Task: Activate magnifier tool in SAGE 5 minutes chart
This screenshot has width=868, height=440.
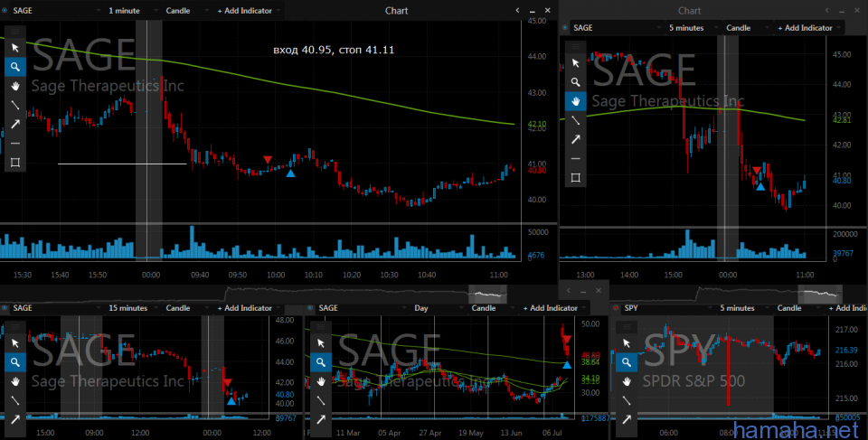Action: [576, 82]
